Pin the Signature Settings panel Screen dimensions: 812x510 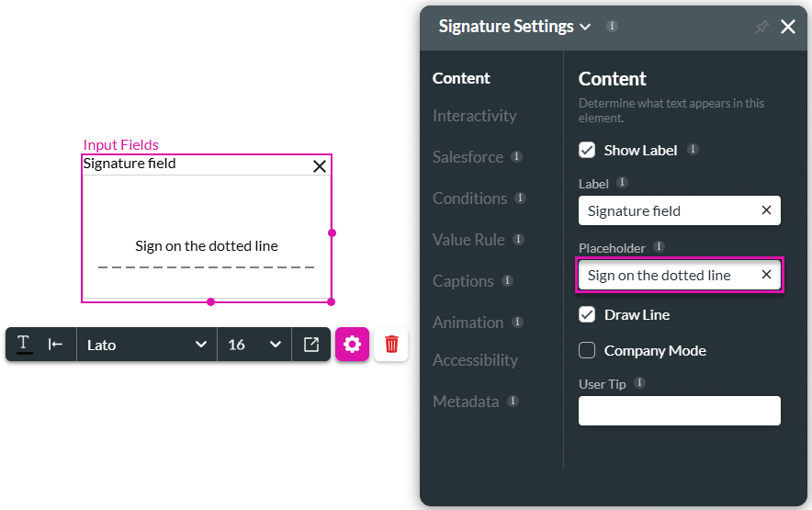click(761, 28)
